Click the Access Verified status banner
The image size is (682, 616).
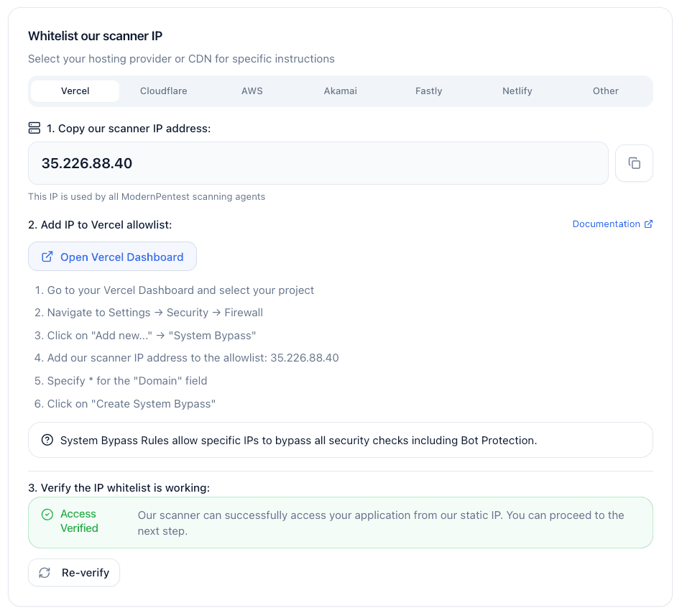click(340, 521)
